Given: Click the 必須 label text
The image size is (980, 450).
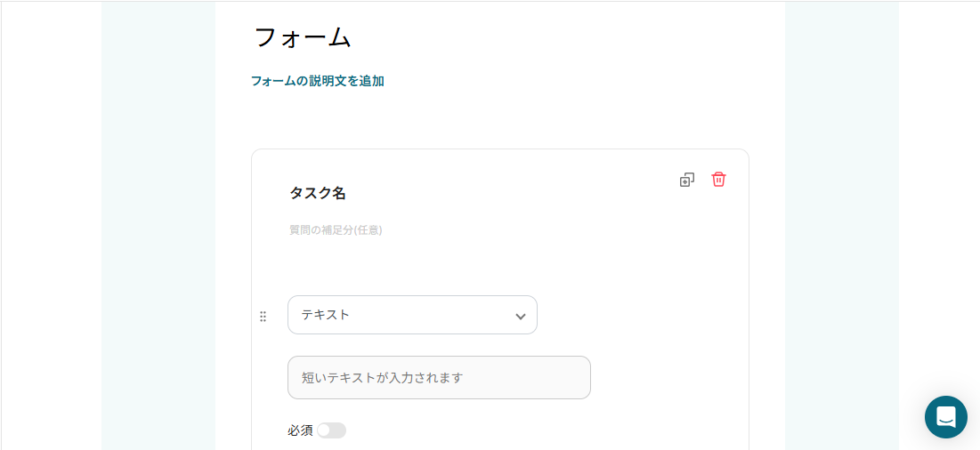Looking at the screenshot, I should (300, 430).
